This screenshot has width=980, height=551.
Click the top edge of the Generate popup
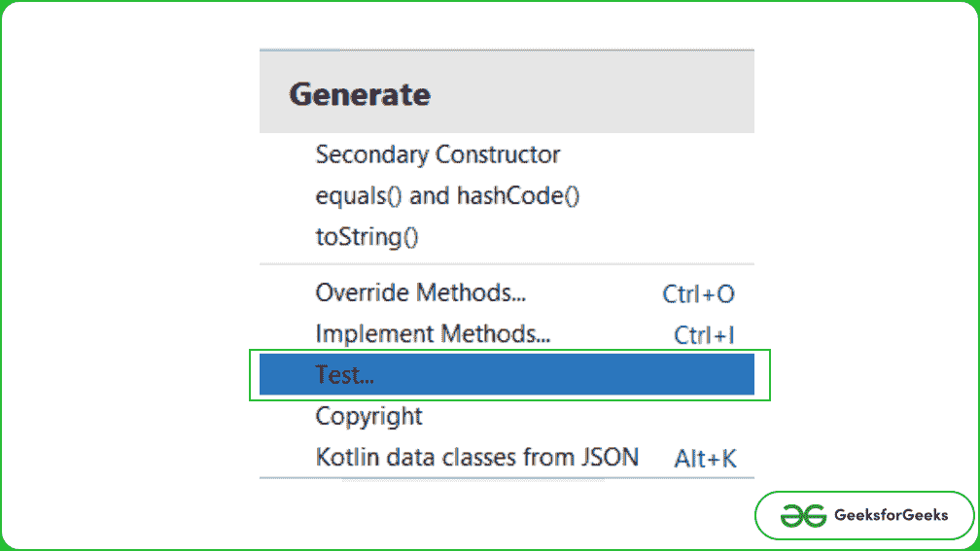507,50
